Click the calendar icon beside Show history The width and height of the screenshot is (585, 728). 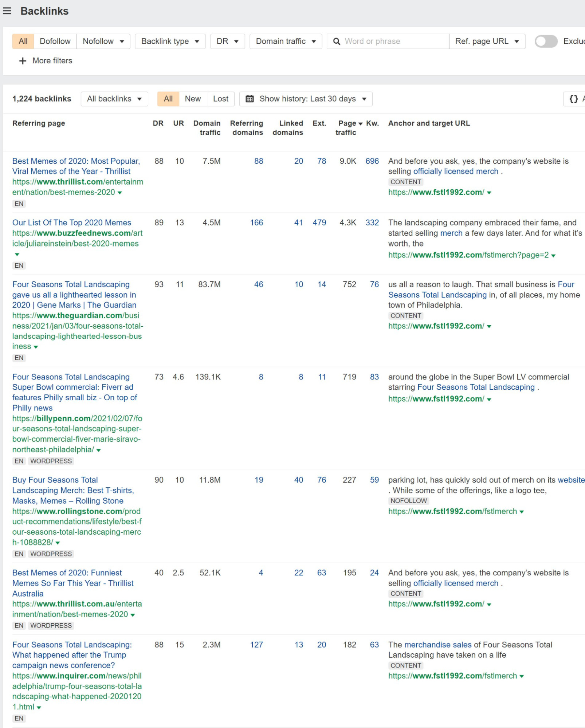pyautogui.click(x=250, y=99)
